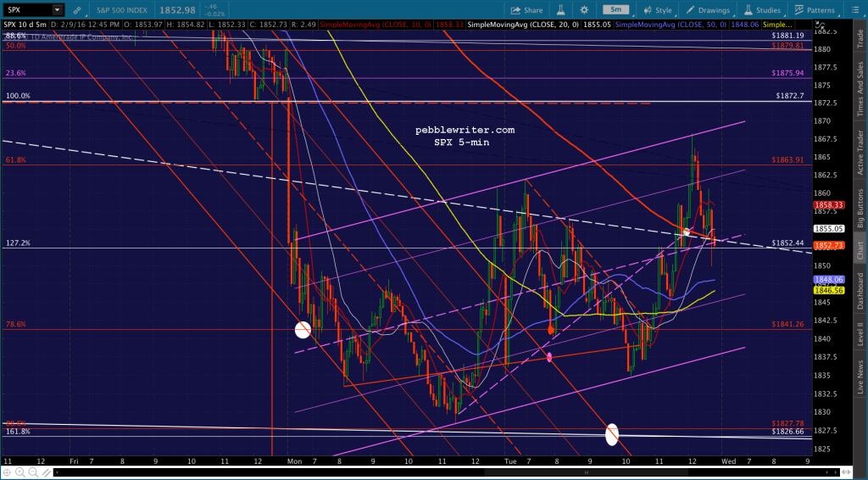Screen dimensions: 868x480
Task: Open the Drawings menu
Action: (x=708, y=10)
